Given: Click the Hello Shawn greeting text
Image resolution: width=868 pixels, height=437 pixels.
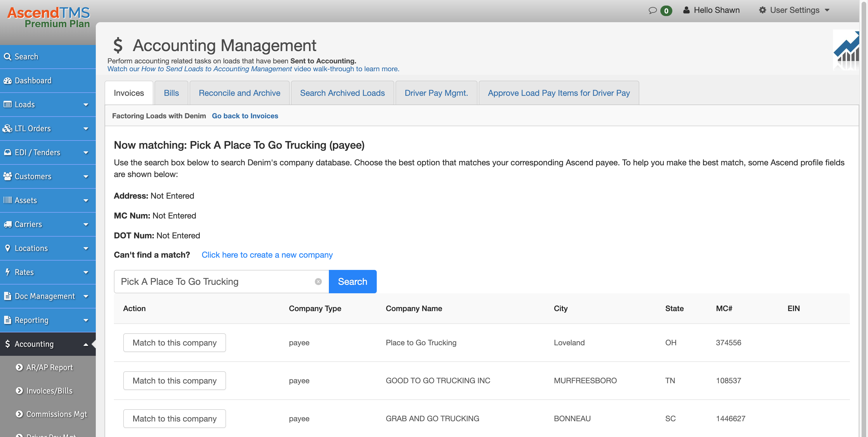Looking at the screenshot, I should (x=717, y=10).
